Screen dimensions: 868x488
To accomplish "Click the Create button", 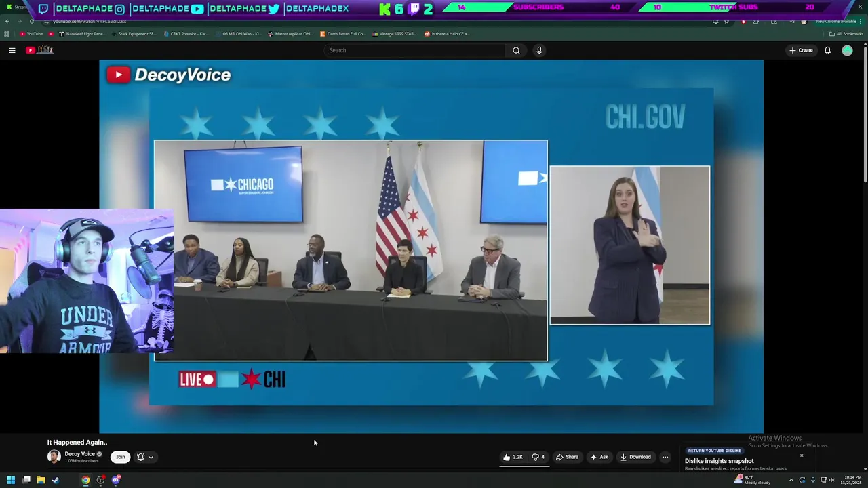I will tap(801, 50).
